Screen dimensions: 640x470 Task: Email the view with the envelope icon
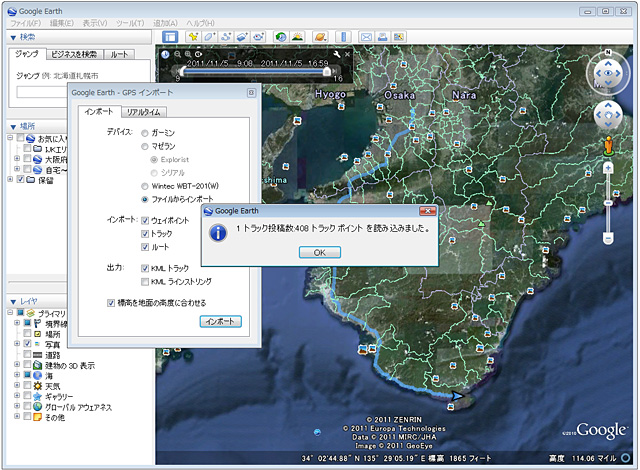[x=366, y=37]
